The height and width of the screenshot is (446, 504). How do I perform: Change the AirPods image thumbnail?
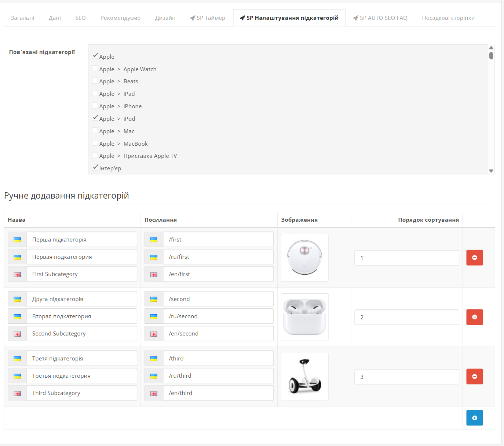[305, 317]
